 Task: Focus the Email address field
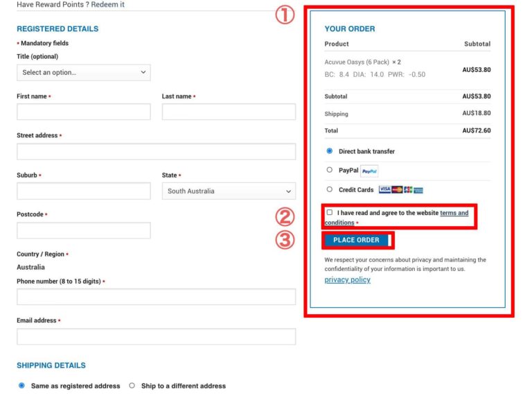[156, 336]
